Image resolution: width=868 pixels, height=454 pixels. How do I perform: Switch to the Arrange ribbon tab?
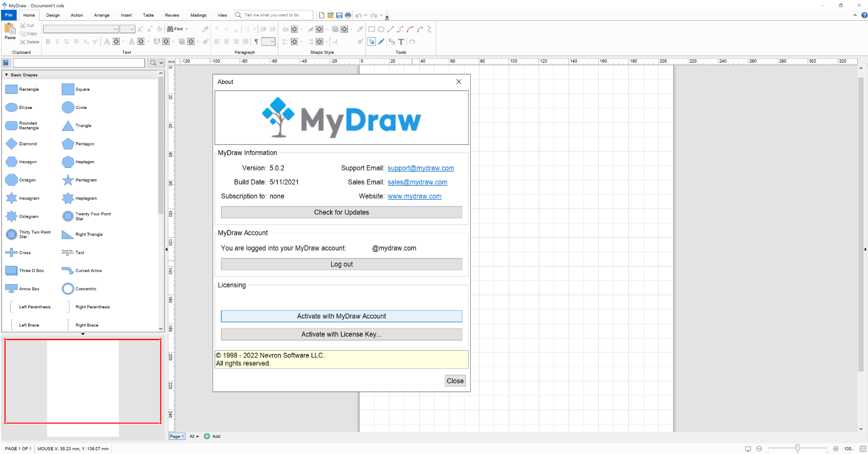point(102,15)
